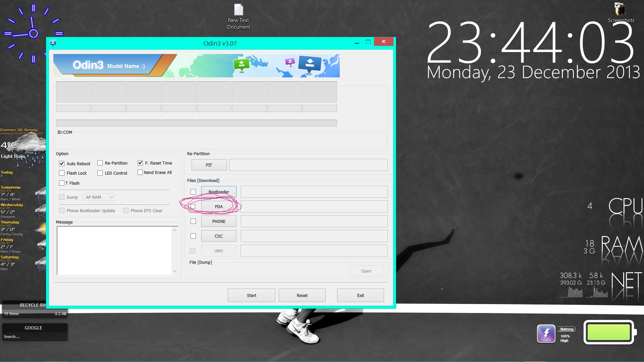The image size is (644, 362).
Task: Open the AP RAM dropdown
Action: coord(99,197)
